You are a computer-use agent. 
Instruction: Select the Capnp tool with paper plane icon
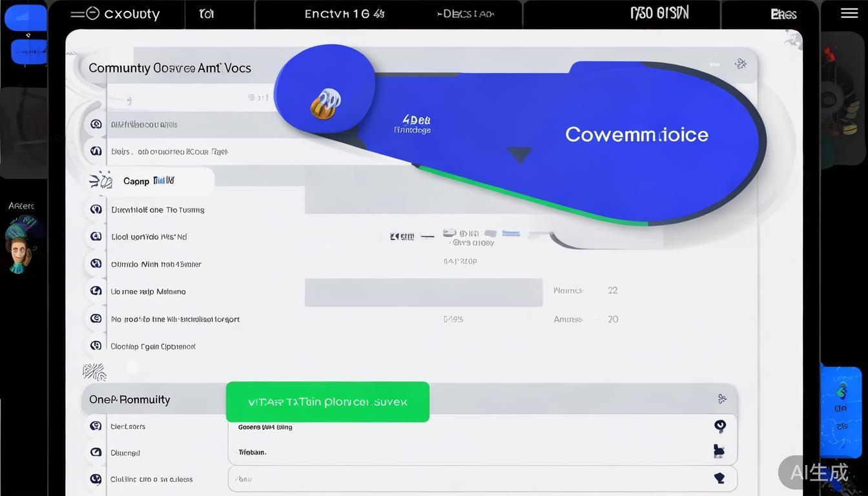[149, 181]
